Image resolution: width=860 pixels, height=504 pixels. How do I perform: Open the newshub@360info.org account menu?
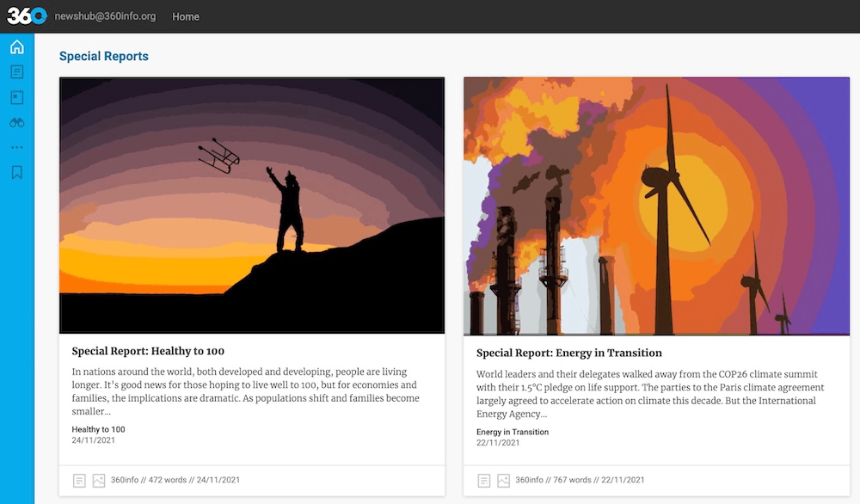click(x=105, y=16)
